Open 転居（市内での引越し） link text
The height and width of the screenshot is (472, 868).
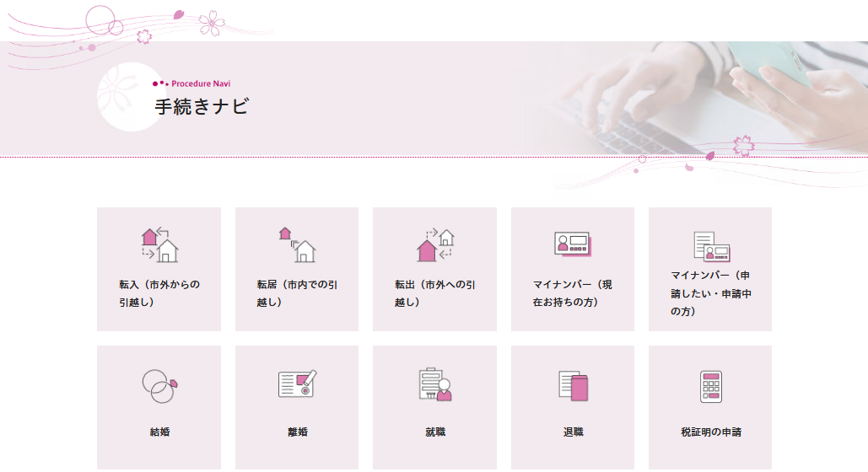click(x=297, y=293)
